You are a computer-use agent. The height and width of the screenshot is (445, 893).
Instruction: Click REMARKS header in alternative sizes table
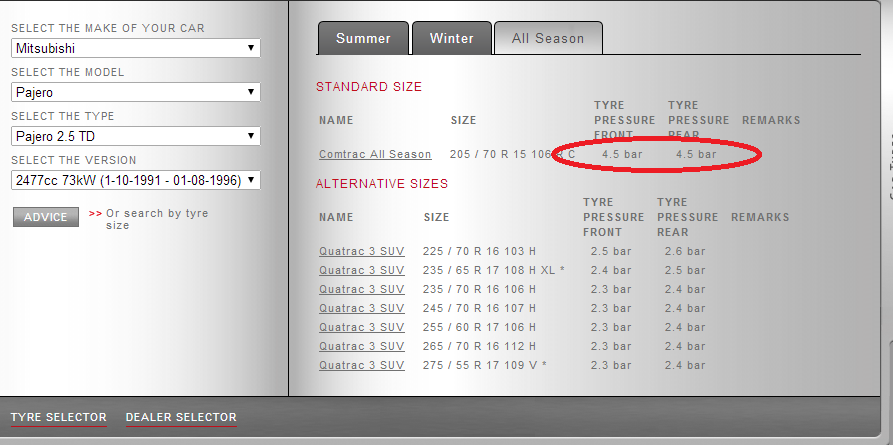point(760,217)
